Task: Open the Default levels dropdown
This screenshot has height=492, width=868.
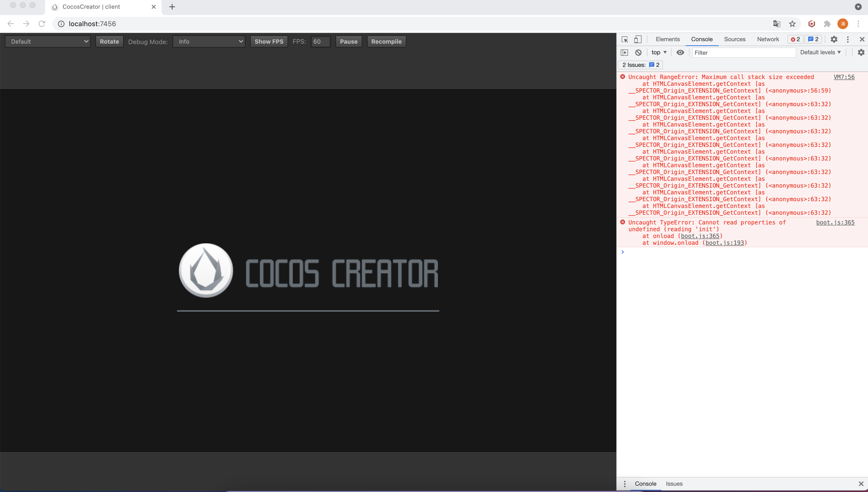Action: pyautogui.click(x=820, y=52)
